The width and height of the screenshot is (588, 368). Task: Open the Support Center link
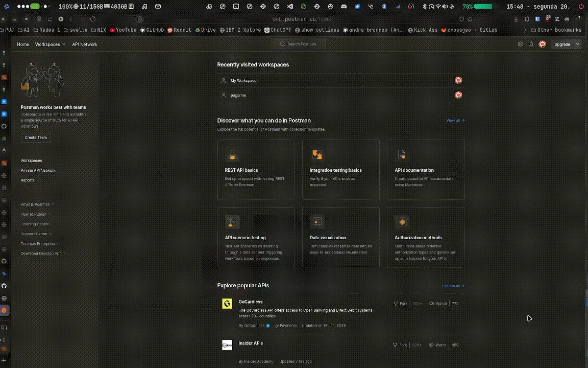[x=36, y=234]
